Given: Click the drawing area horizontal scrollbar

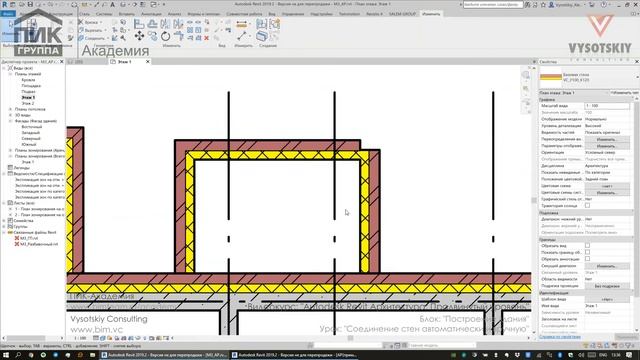Looking at the screenshot, I should pos(350,338).
